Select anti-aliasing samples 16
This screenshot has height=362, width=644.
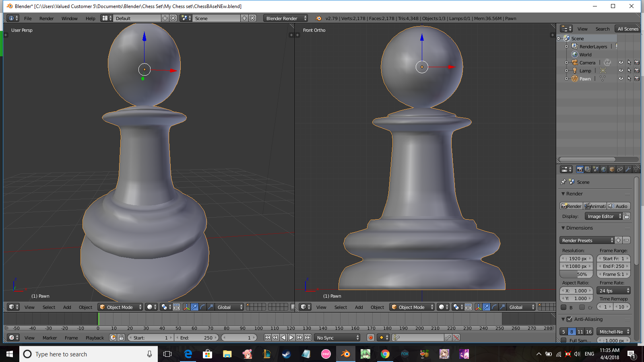pos(588,331)
